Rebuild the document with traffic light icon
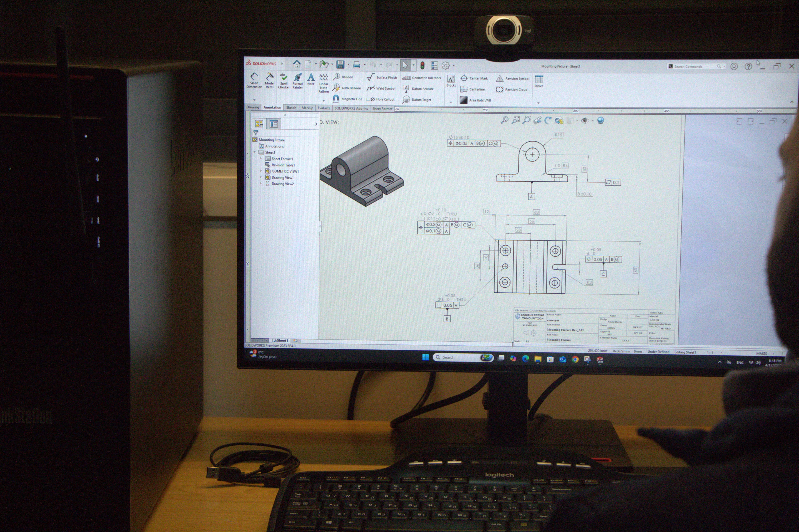The height and width of the screenshot is (532, 799). pyautogui.click(x=422, y=65)
